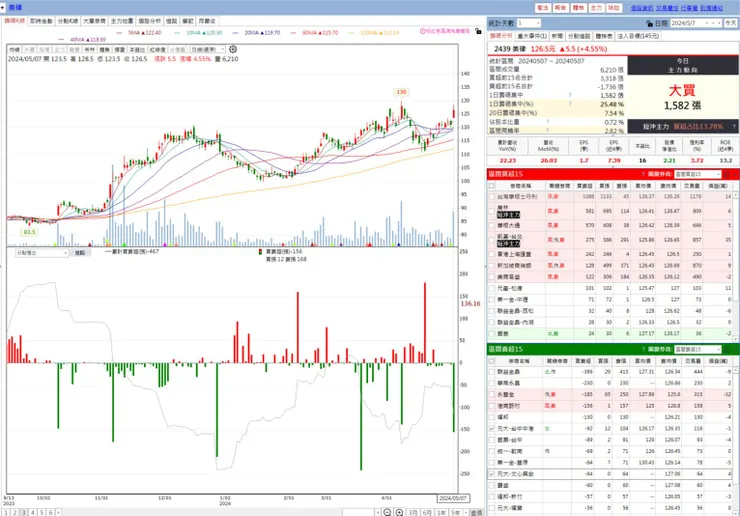Select the 港商野村 row in the sell list
Viewport: 740px width, 516px height.
(x=610, y=406)
